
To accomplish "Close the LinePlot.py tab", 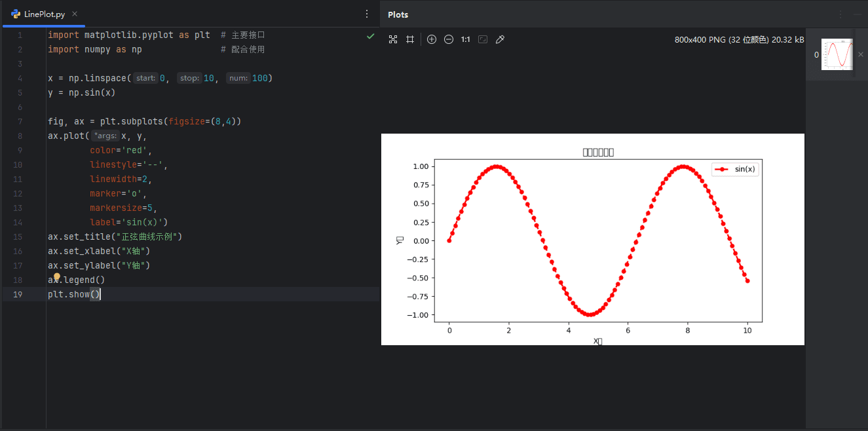I will point(75,14).
